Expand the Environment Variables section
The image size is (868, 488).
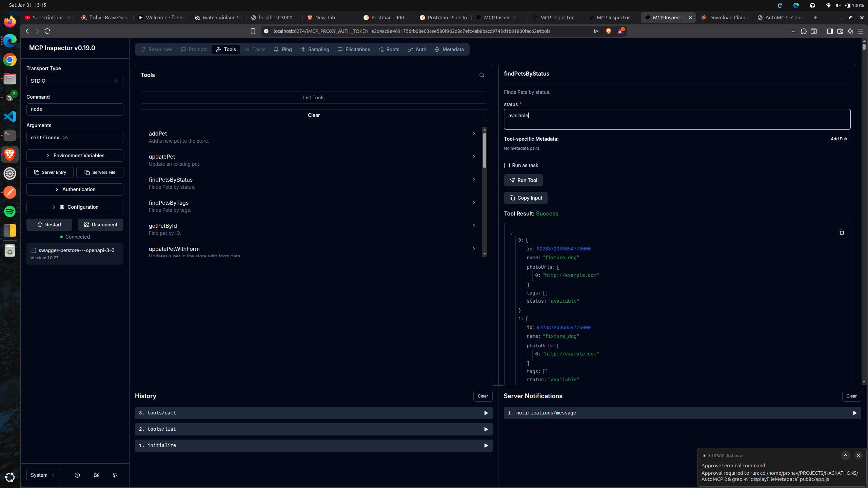tap(75, 156)
